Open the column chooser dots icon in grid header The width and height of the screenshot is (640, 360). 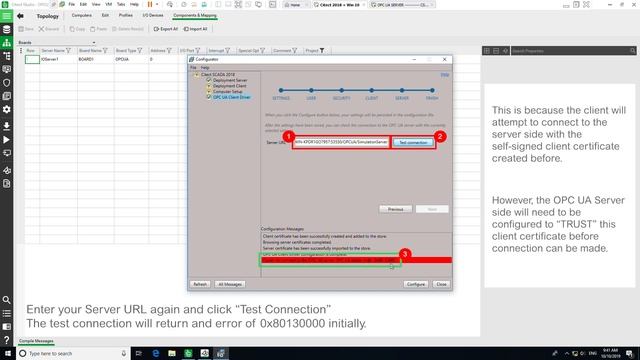tap(21, 51)
